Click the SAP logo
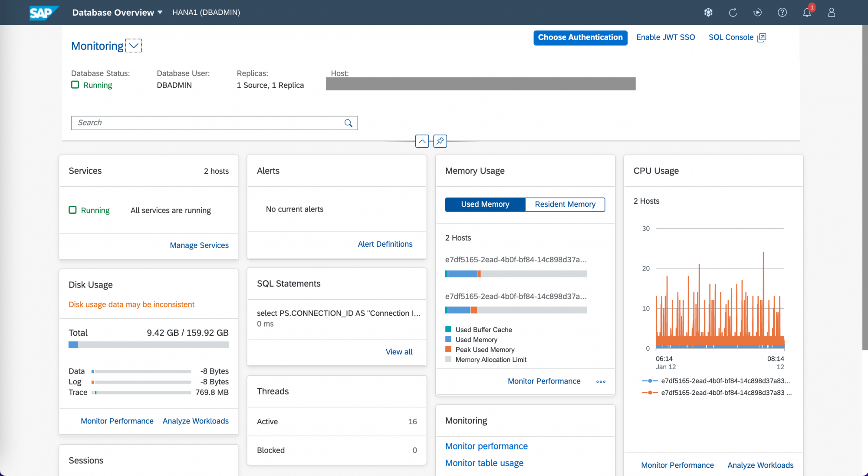This screenshot has height=476, width=868. (x=43, y=13)
